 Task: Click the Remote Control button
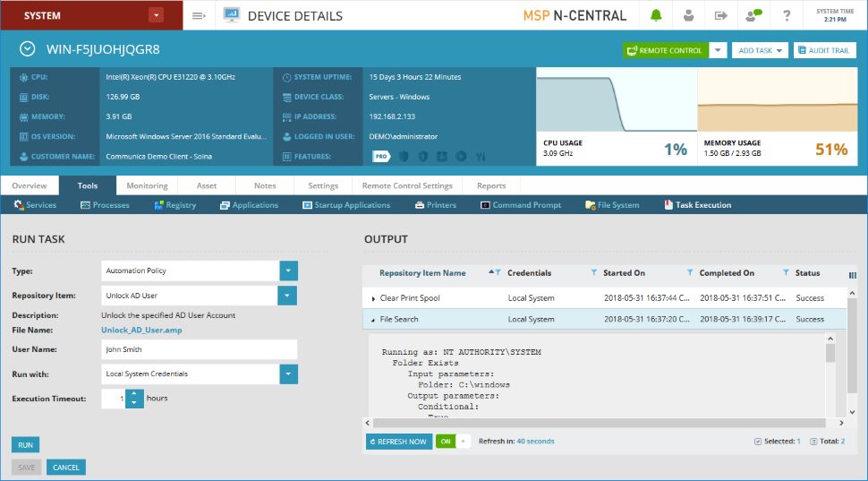(666, 50)
